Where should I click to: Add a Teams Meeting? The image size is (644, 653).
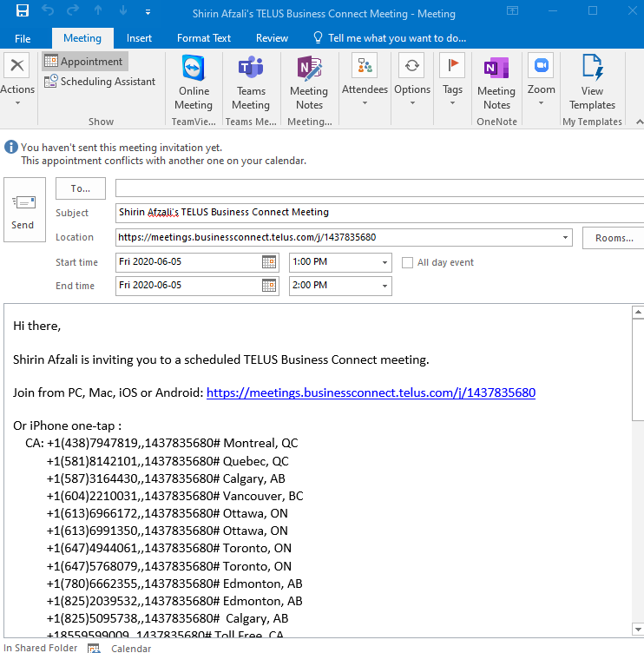coord(251,82)
